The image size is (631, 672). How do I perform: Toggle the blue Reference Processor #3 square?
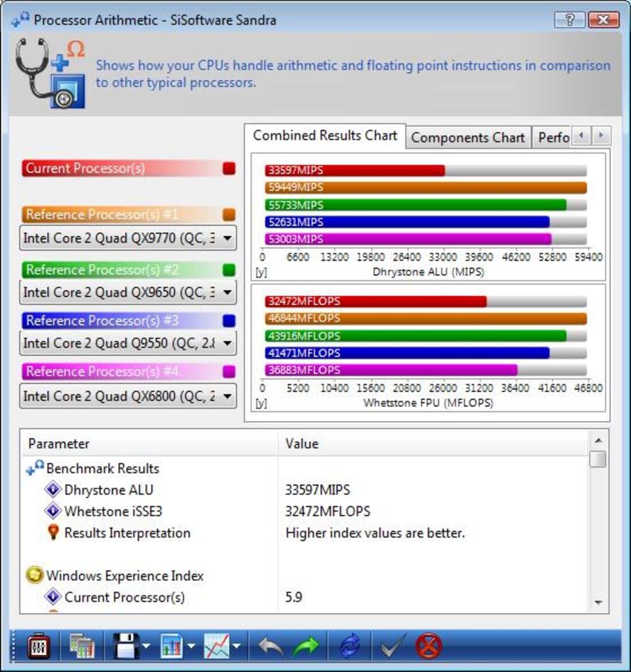click(229, 320)
